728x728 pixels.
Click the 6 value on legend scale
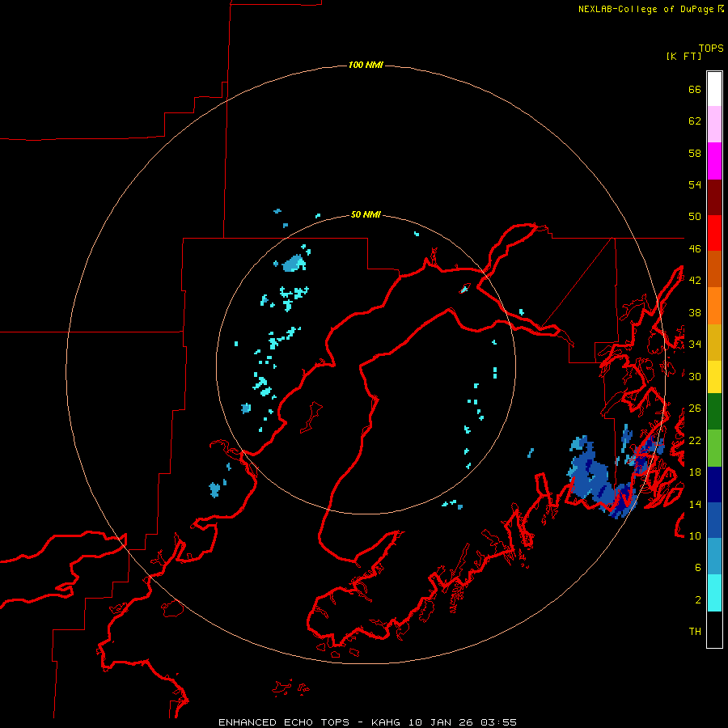pyautogui.click(x=698, y=568)
